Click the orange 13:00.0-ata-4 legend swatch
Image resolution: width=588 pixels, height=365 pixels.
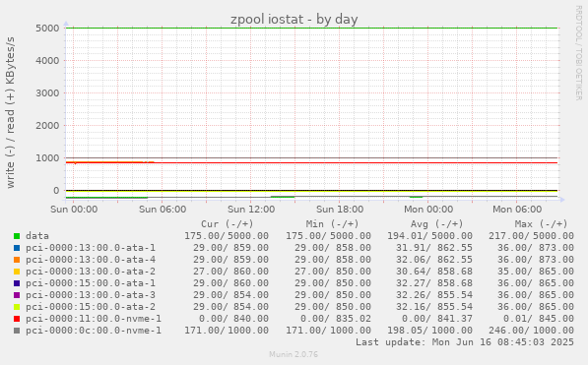point(17,260)
